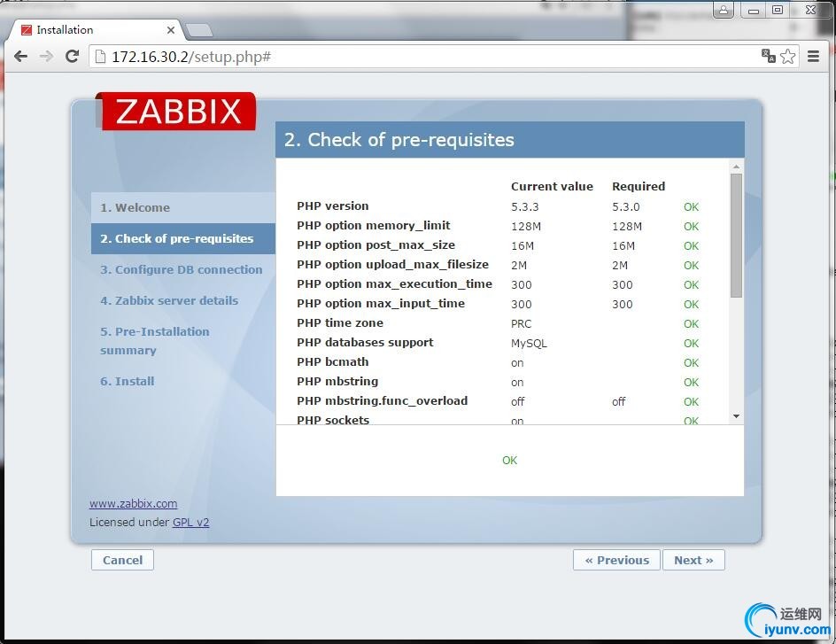The height and width of the screenshot is (644, 836).
Task: Open the www.zabbix.com link
Action: (x=134, y=503)
